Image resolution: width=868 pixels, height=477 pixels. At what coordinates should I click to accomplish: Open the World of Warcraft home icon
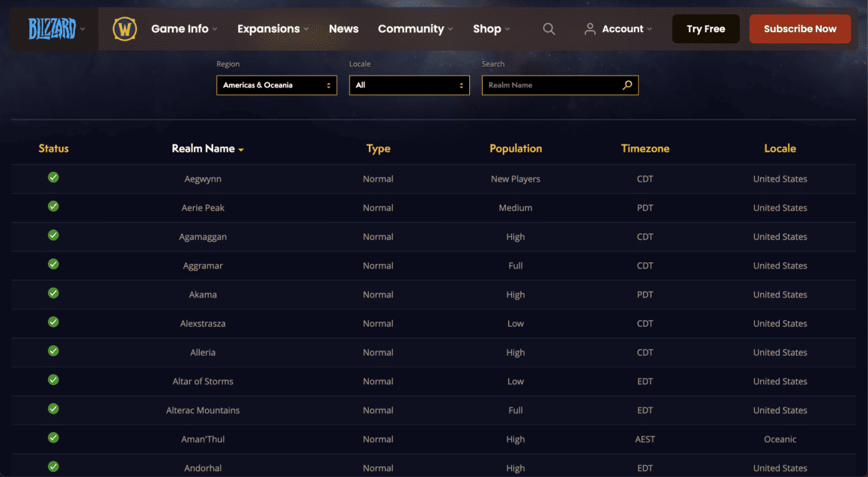(x=123, y=28)
